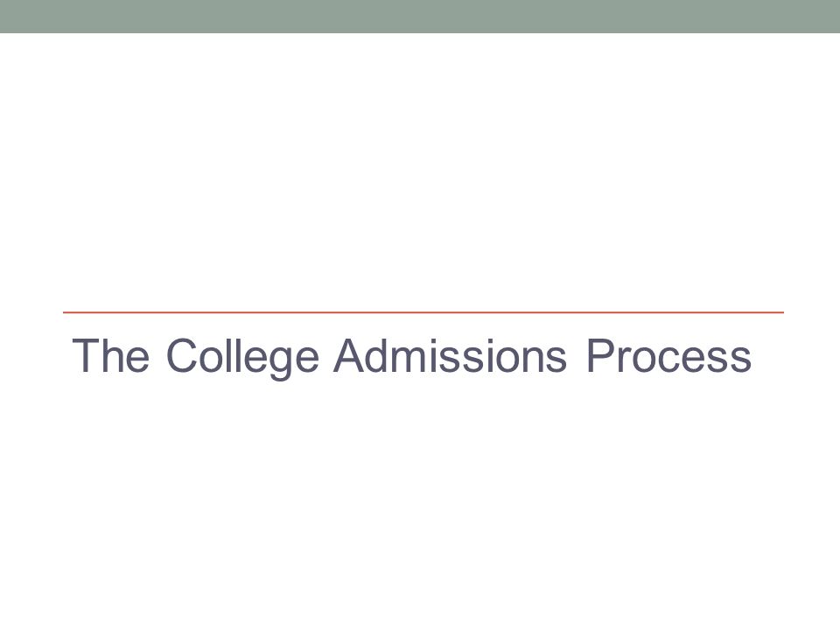The image size is (840, 630).
Task: Click the final 's' of Process
Action: 741,360
